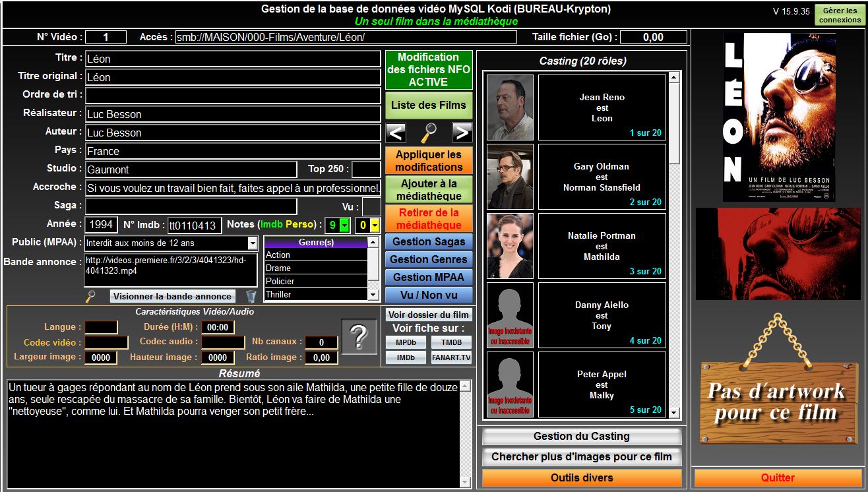Click résumé scrollbar up arrow
The width and height of the screenshot is (868, 492).
click(465, 386)
